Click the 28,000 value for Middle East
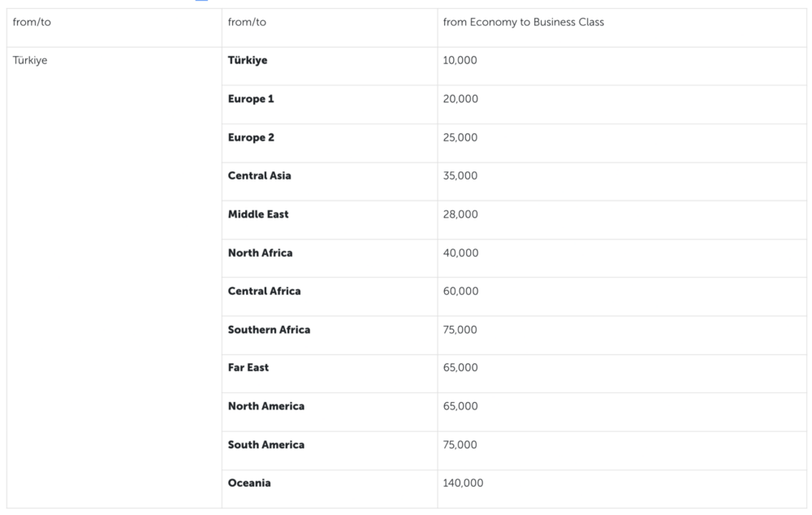The height and width of the screenshot is (515, 812). pyautogui.click(x=460, y=214)
